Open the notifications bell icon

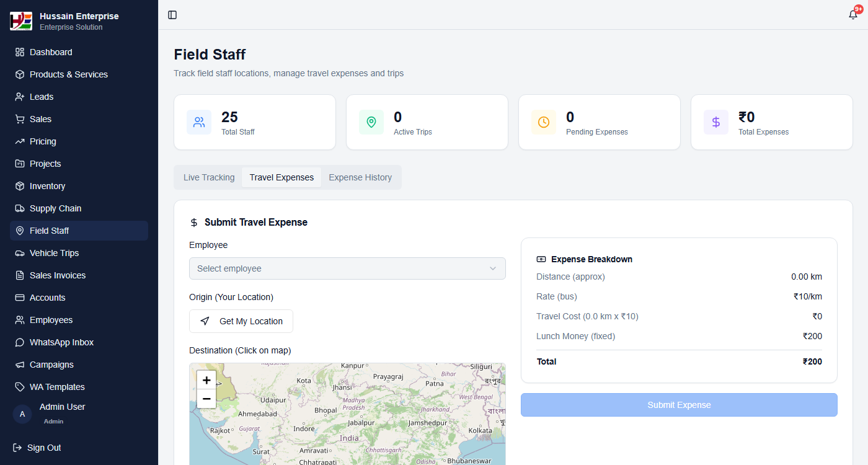(x=853, y=15)
